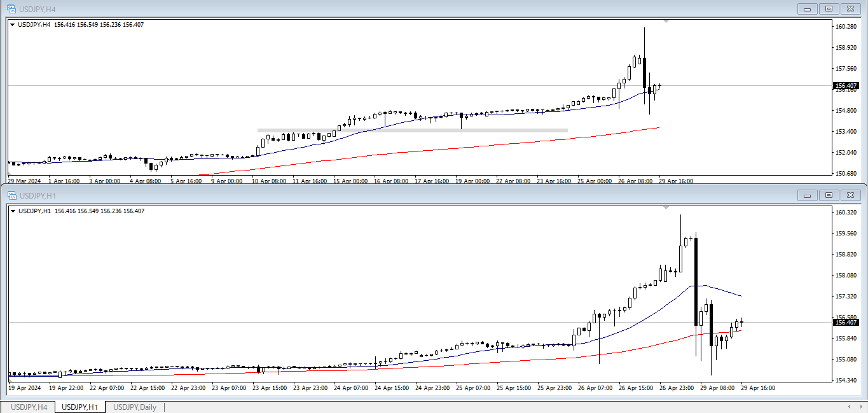The height and width of the screenshot is (413, 868).
Task: Select the gray rectangle on H4 chart
Action: click(412, 130)
